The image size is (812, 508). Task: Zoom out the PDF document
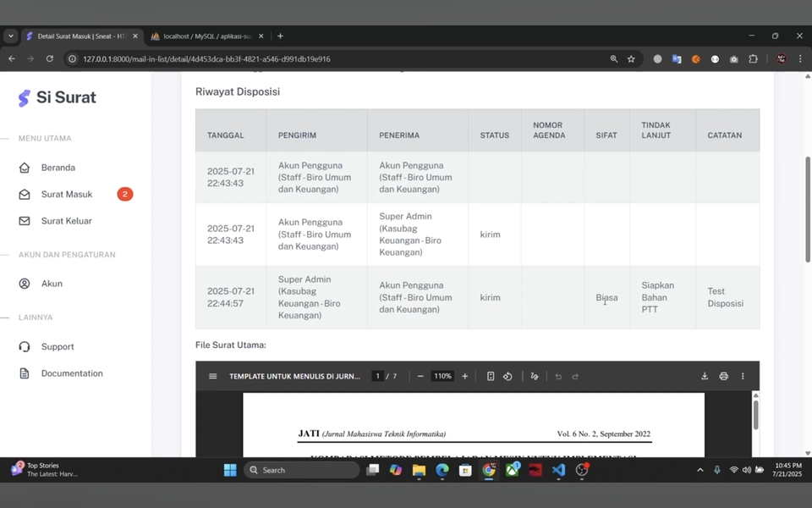[x=420, y=376]
